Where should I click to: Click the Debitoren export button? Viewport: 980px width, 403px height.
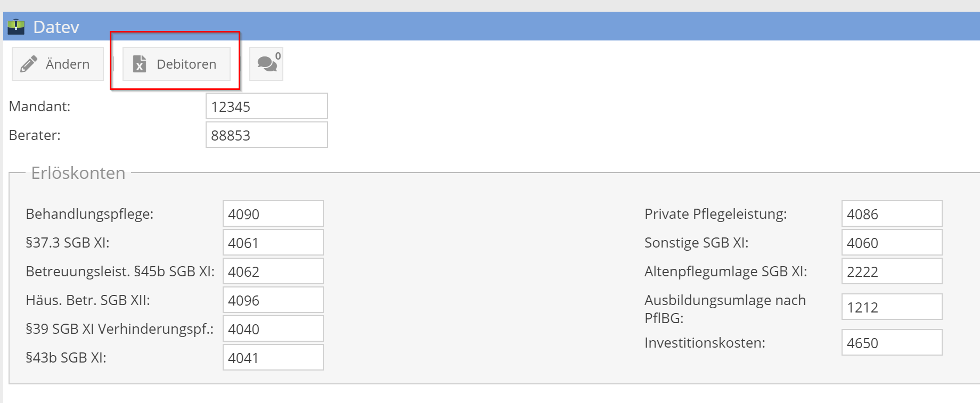(176, 64)
